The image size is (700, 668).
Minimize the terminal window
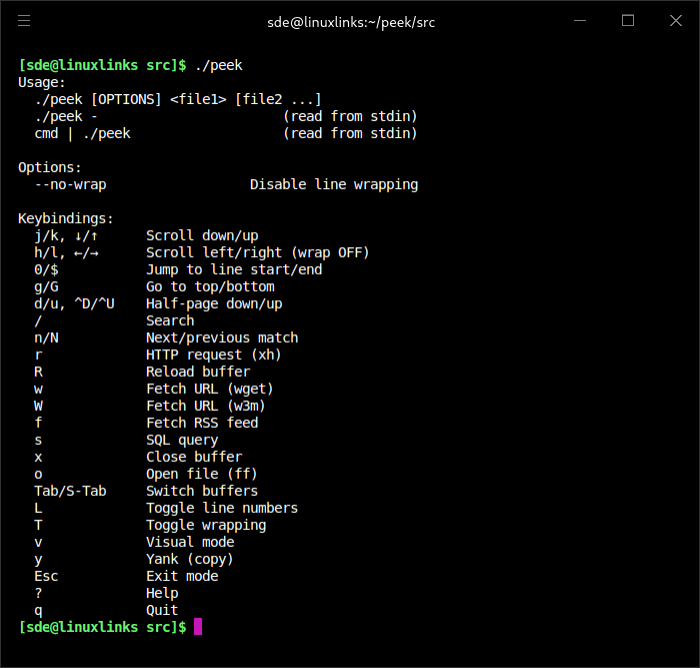click(580, 21)
